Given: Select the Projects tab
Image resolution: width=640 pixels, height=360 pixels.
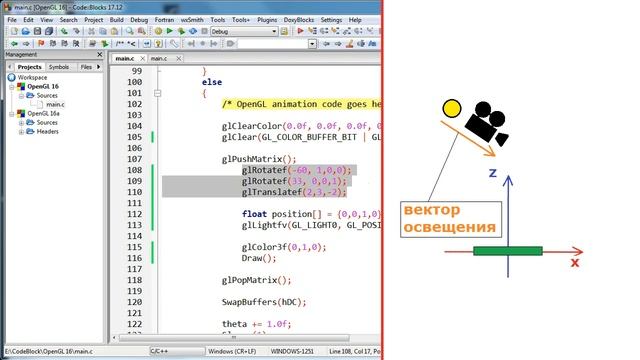Looking at the screenshot, I should click(x=29, y=67).
